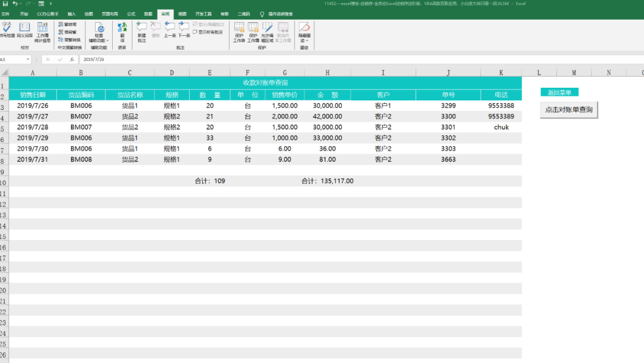Open Allow Edit Ranges (允许编辑区域)
This screenshot has width=644, height=363.
pos(267,32)
